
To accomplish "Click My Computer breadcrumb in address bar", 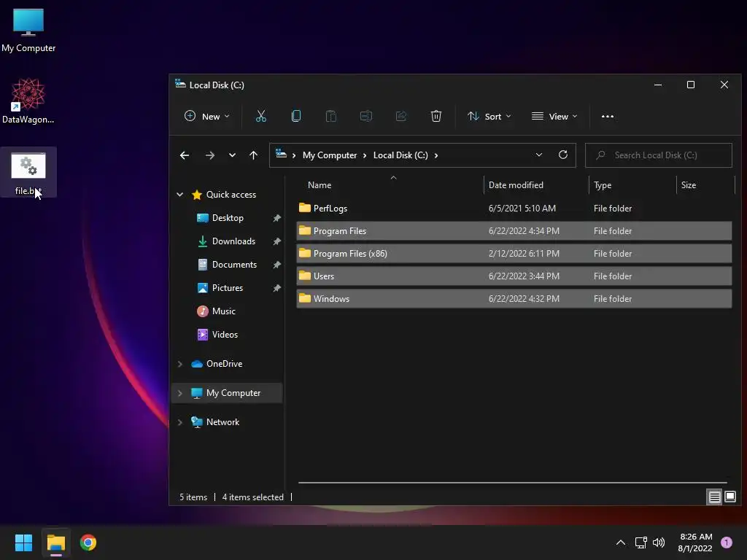I will 330,155.
